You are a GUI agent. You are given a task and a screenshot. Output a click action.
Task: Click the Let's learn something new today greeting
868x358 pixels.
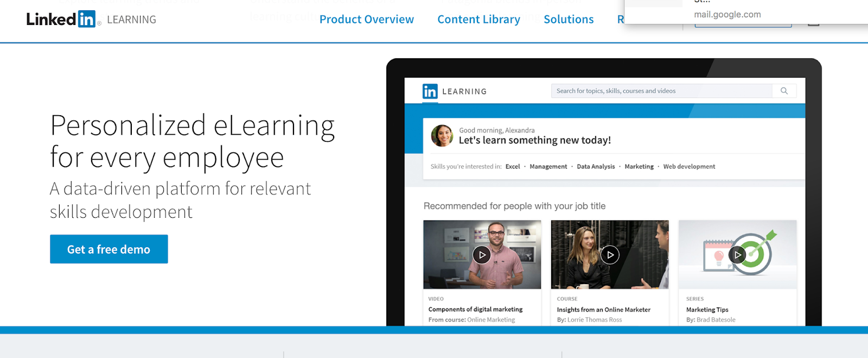535,140
